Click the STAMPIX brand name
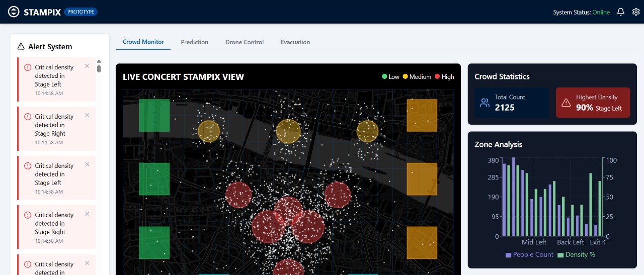The width and height of the screenshot is (644, 275). [42, 12]
